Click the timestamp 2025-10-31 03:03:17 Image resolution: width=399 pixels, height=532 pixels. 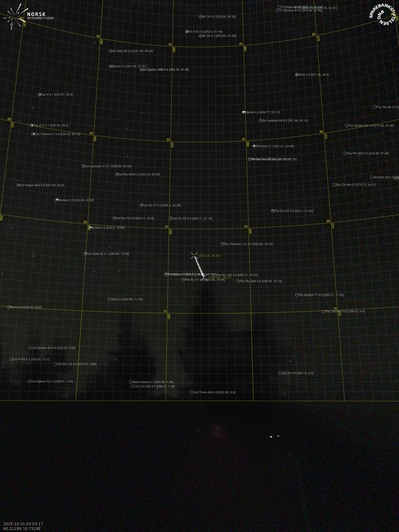(x=23, y=524)
